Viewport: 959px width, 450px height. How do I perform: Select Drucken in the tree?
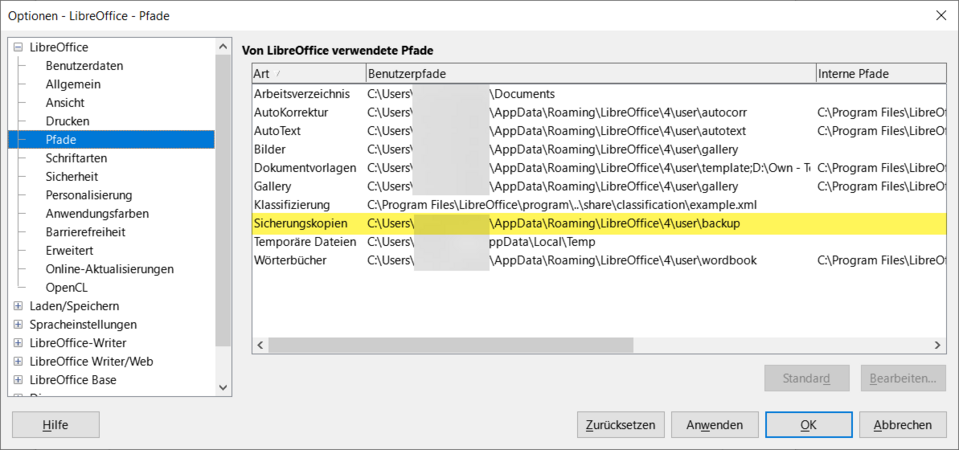click(x=67, y=121)
